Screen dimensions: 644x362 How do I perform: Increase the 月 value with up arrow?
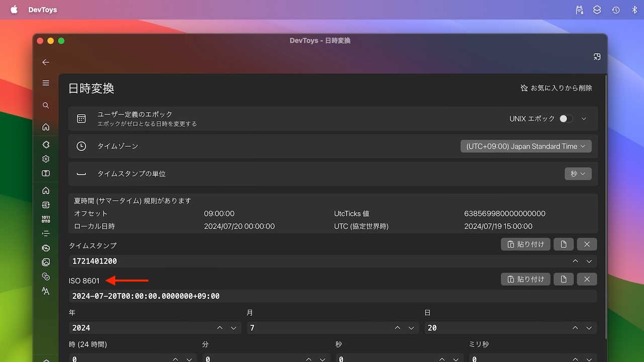click(x=397, y=328)
